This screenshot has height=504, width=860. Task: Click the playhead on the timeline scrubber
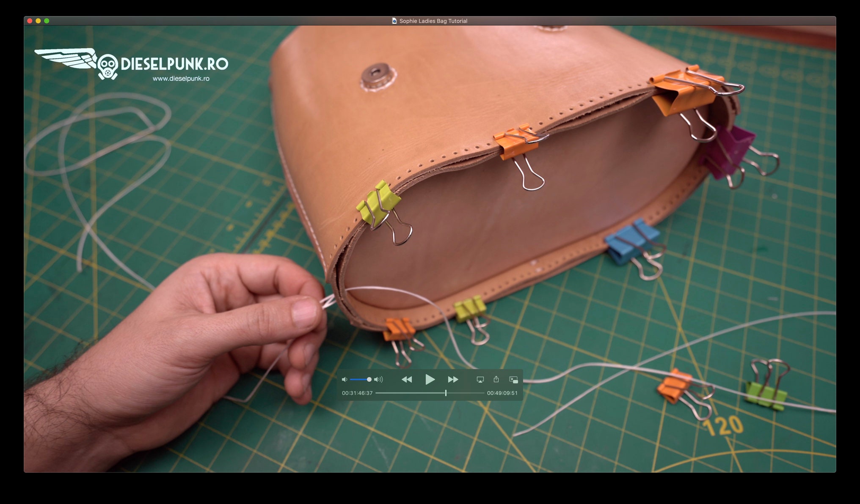pyautogui.click(x=446, y=393)
